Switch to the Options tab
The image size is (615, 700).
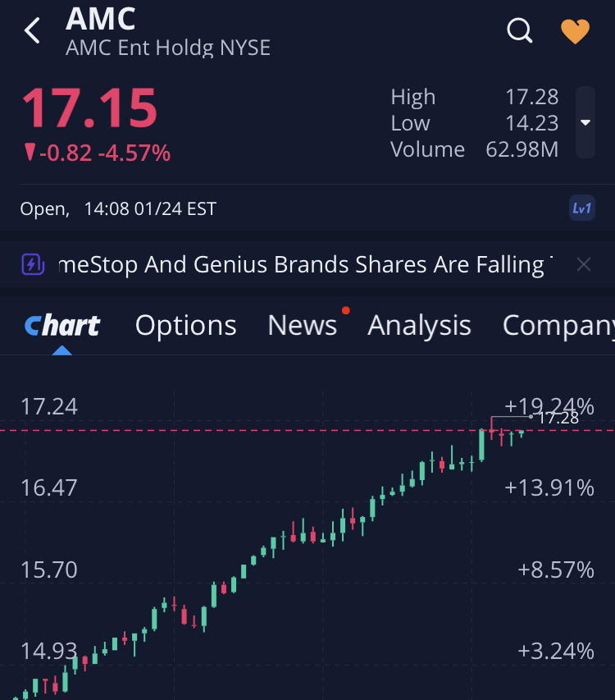click(185, 326)
